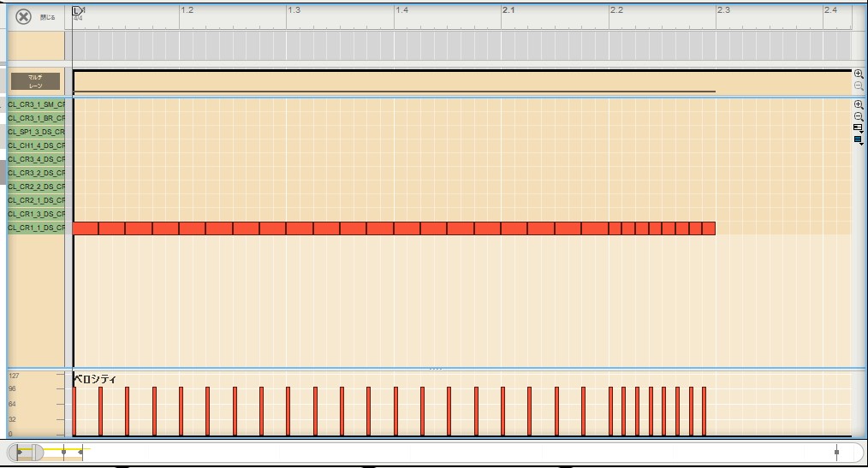Close the edit mode with the X icon
The width and height of the screenshot is (868, 468).
[23, 16]
